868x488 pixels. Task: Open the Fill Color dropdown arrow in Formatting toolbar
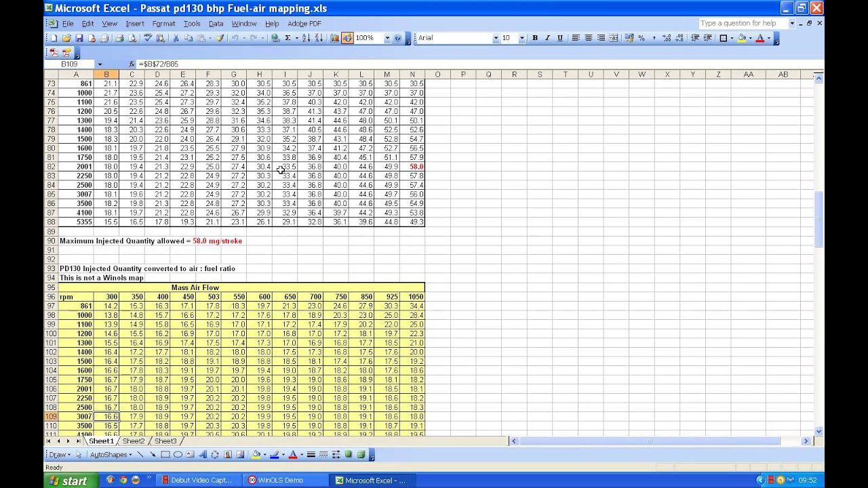point(751,38)
